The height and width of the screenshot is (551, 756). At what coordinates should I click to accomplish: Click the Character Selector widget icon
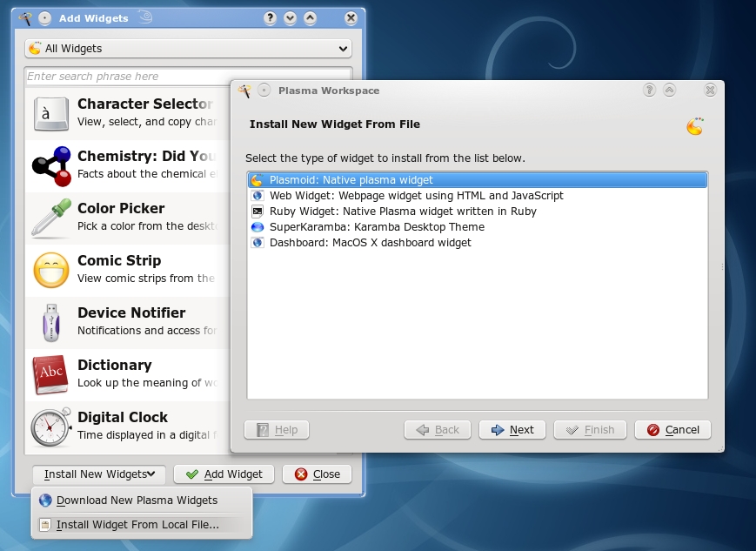(x=50, y=113)
